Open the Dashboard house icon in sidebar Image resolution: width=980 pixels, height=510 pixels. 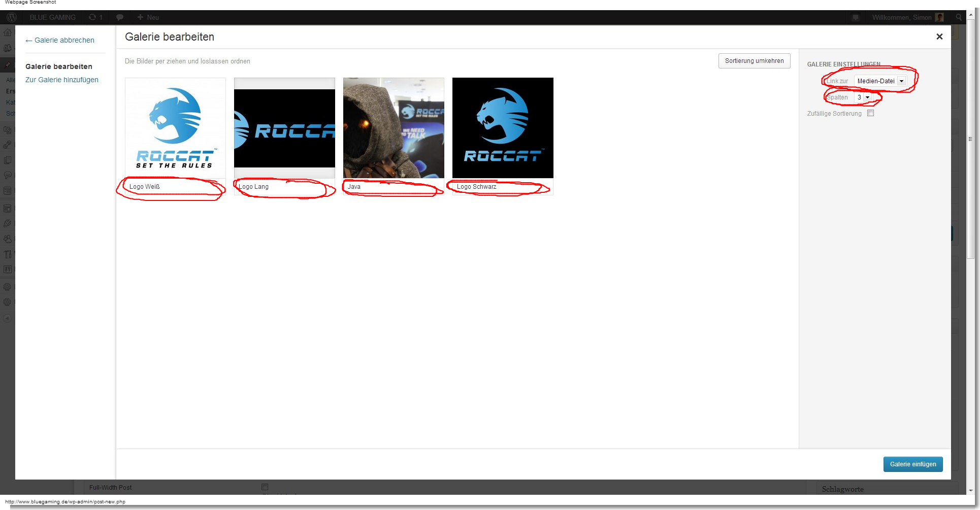(x=8, y=32)
